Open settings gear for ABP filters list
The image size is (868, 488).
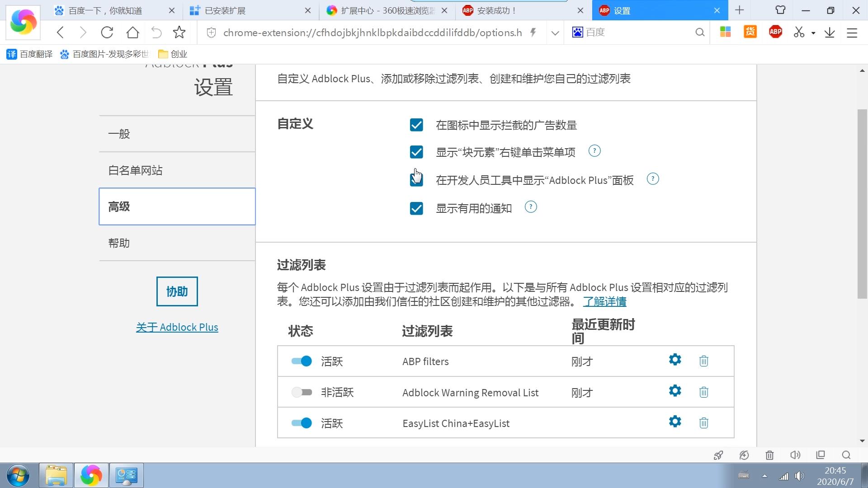(675, 360)
